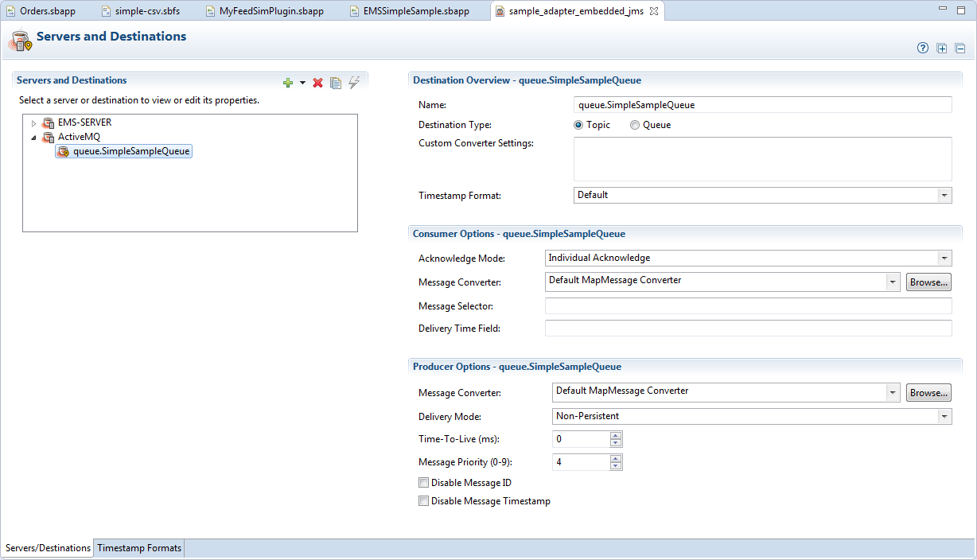
Task: Increase the Message Priority spinner value
Action: coord(616,458)
